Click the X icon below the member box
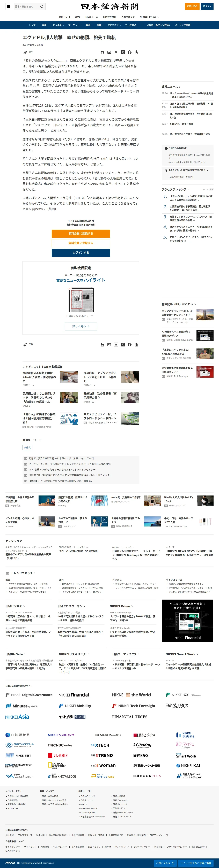The image size is (219, 868). point(123,344)
